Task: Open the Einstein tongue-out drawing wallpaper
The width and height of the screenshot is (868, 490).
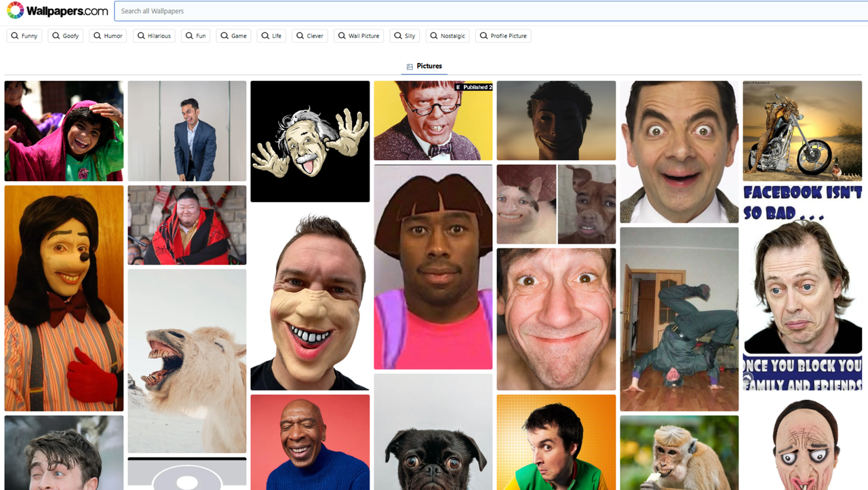Action: 309,140
